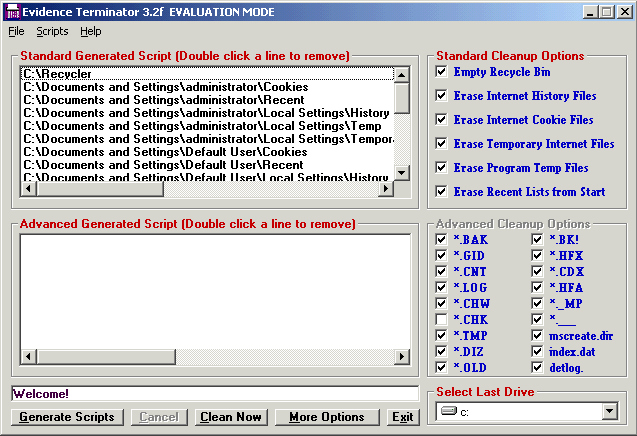The height and width of the screenshot is (436, 637).
Task: Uncheck the mscreate.dir option
Action: [x=537, y=335]
